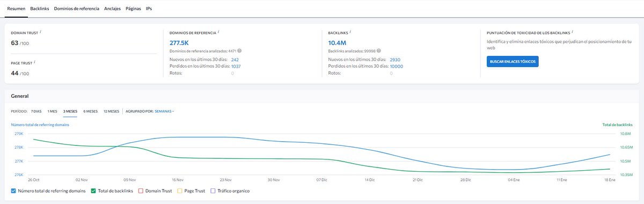Click the Domain Trust score 63
This screenshot has width=644, height=204.
tap(15, 42)
